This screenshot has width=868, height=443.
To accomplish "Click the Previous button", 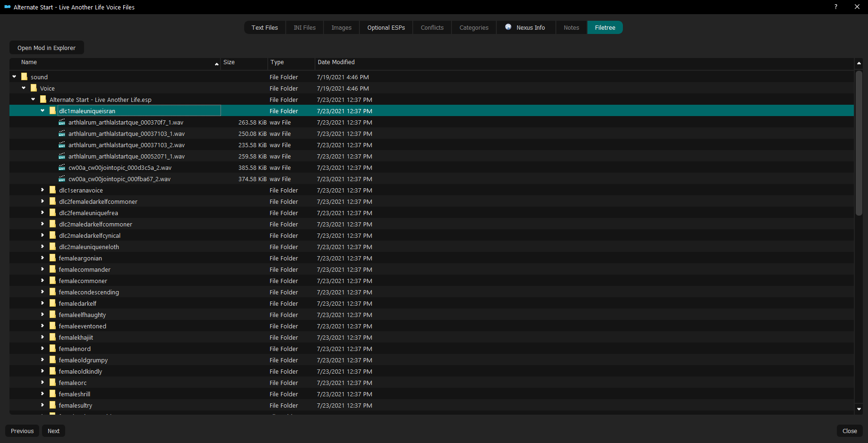I will (x=22, y=431).
